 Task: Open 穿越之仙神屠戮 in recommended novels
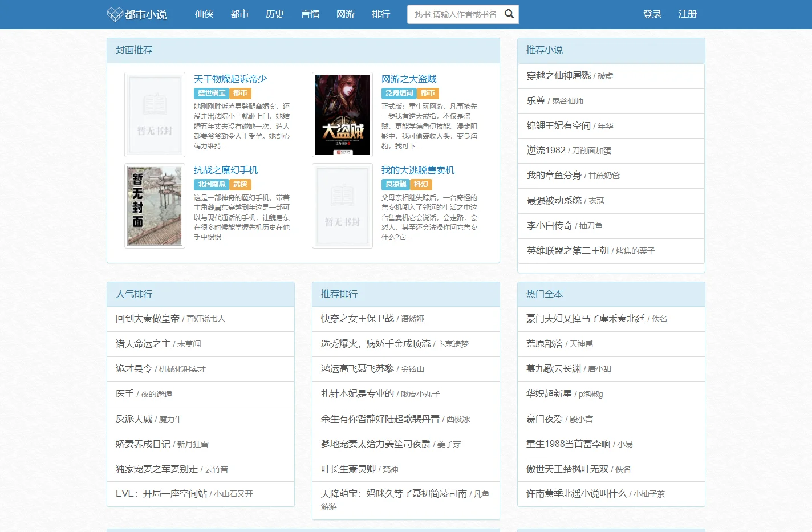pos(559,76)
